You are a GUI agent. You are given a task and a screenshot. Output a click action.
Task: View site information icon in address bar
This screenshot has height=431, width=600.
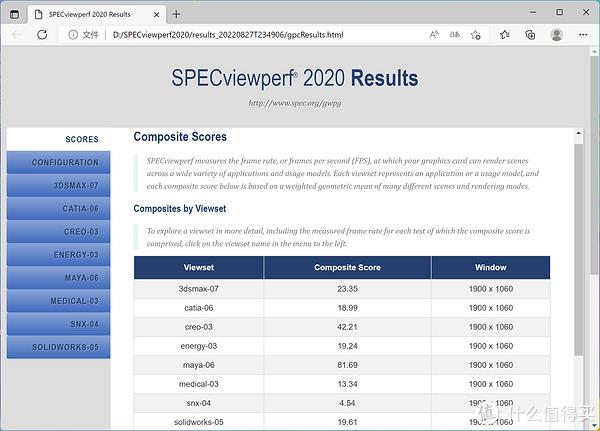(x=73, y=35)
